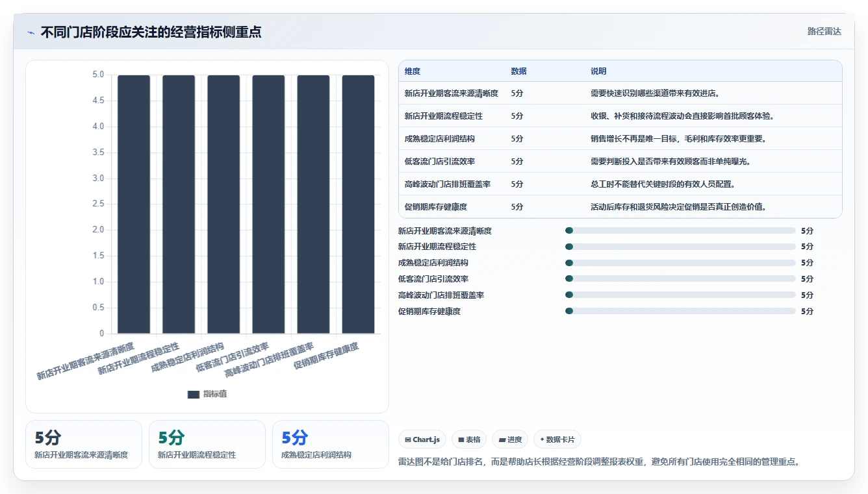This screenshot has height=494, width=868.
Task: Click the chart bar for 成熟稳定店利润结构
Action: click(x=223, y=204)
